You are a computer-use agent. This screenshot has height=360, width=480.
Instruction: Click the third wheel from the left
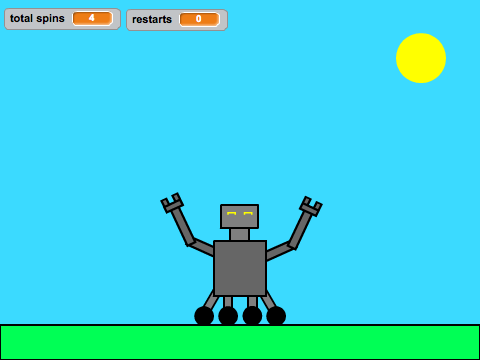(252, 316)
